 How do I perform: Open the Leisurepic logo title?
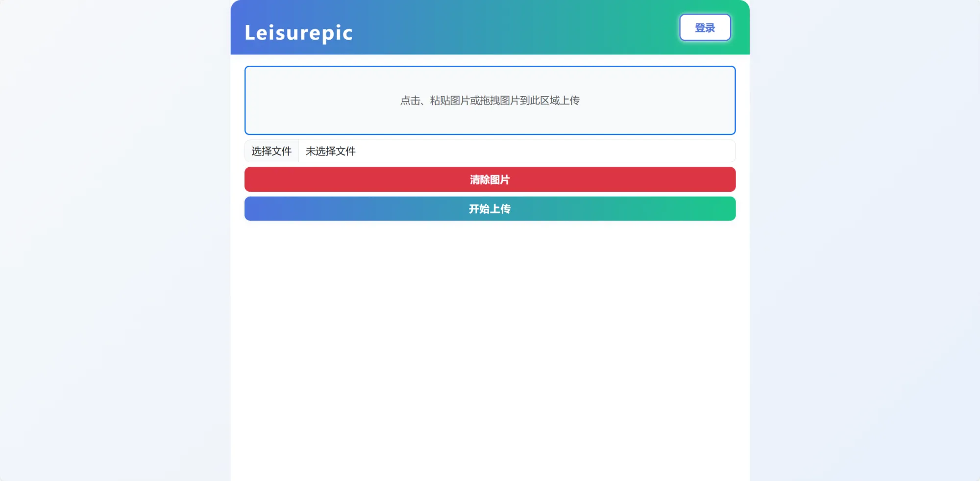tap(298, 33)
